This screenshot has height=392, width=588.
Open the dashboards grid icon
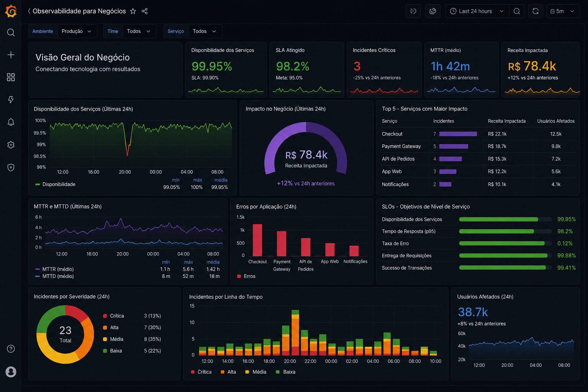(11, 77)
